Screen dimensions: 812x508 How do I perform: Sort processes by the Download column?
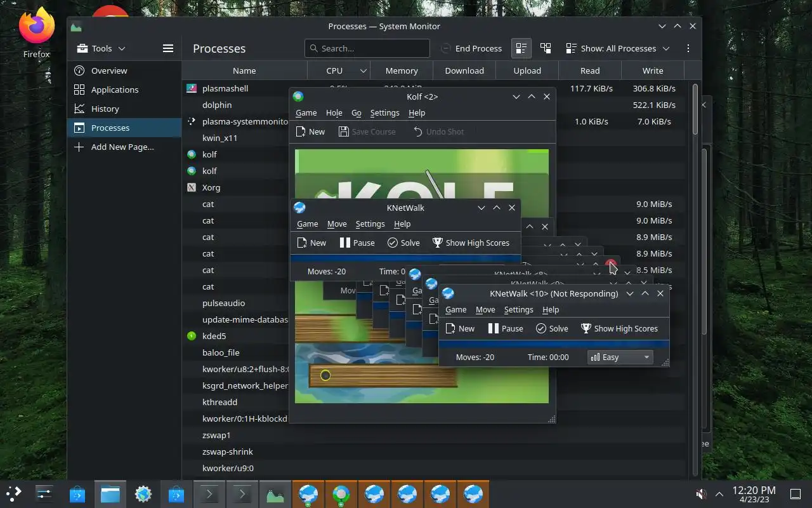tap(464, 70)
